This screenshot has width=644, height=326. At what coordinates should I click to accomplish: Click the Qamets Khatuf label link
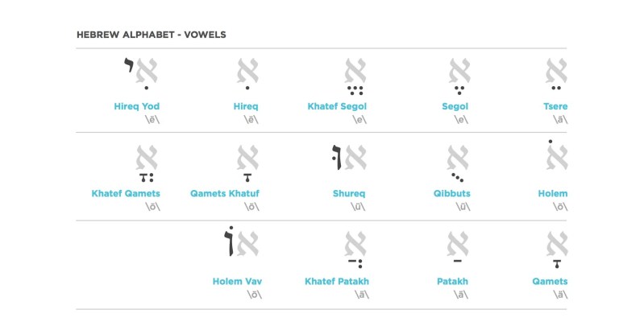[x=225, y=194]
